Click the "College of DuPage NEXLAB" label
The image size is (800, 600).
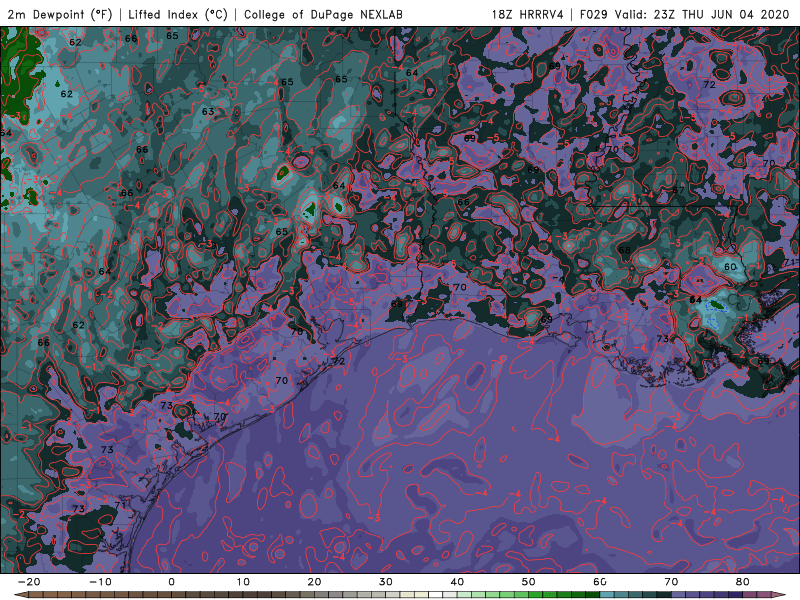[323, 14]
